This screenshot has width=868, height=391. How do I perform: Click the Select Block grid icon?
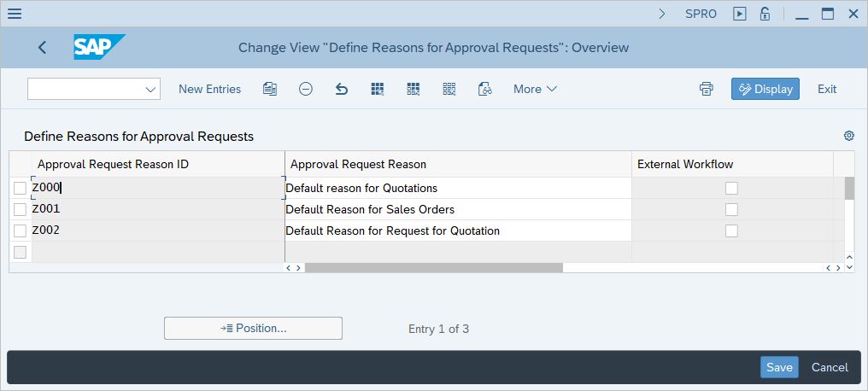[x=413, y=89]
